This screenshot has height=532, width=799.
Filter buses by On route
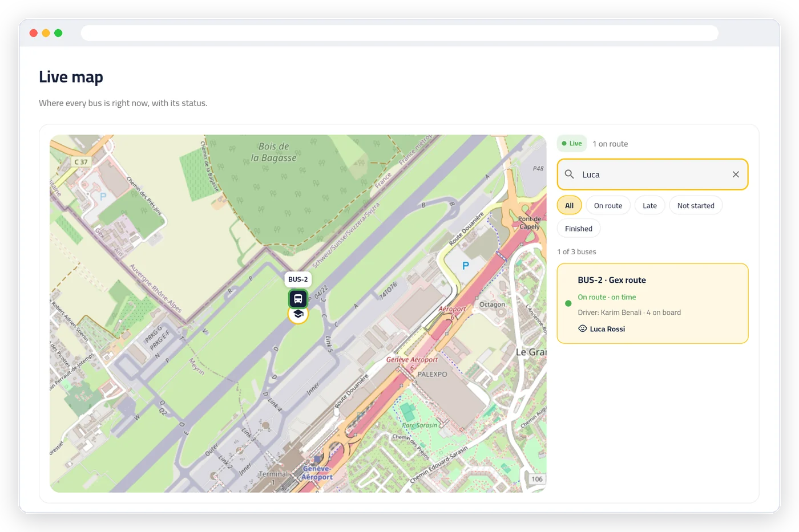point(608,205)
